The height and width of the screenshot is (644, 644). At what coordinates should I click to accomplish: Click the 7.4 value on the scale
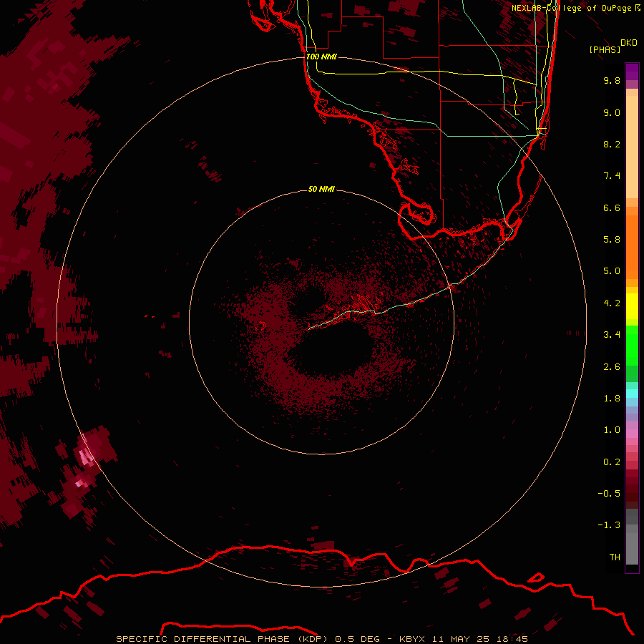612,176
